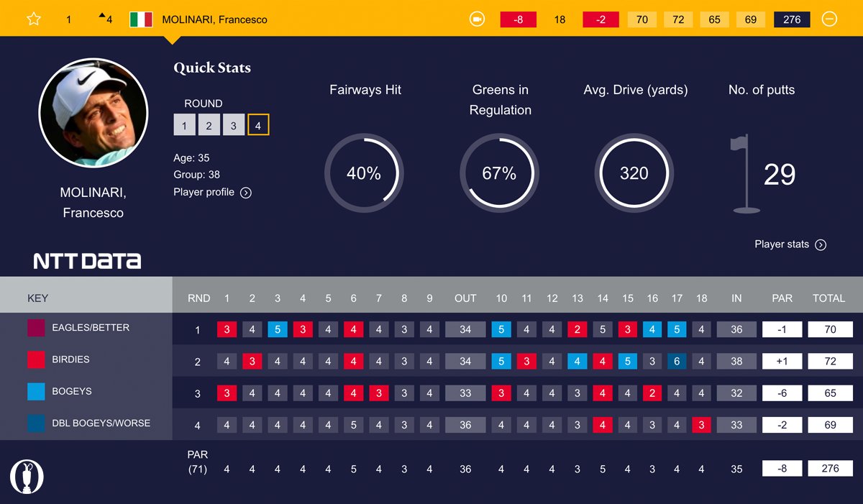863x504 pixels.
Task: Select round 3 in Quick Stats
Action: click(x=233, y=125)
